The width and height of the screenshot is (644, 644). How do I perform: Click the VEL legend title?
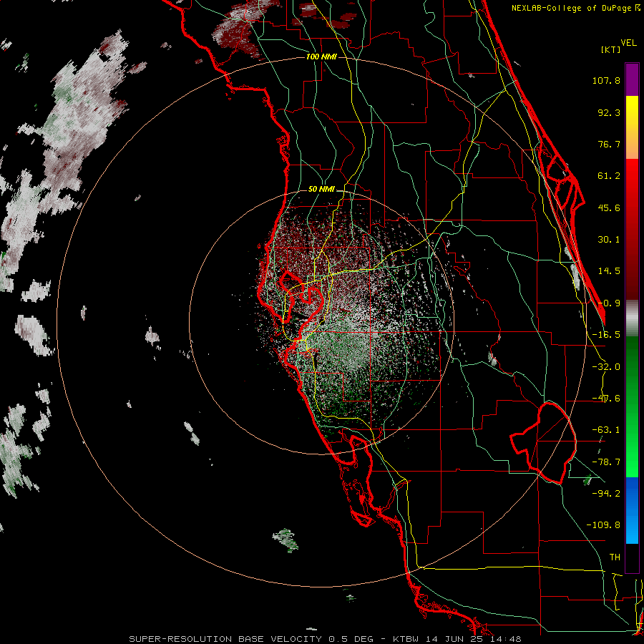click(628, 43)
